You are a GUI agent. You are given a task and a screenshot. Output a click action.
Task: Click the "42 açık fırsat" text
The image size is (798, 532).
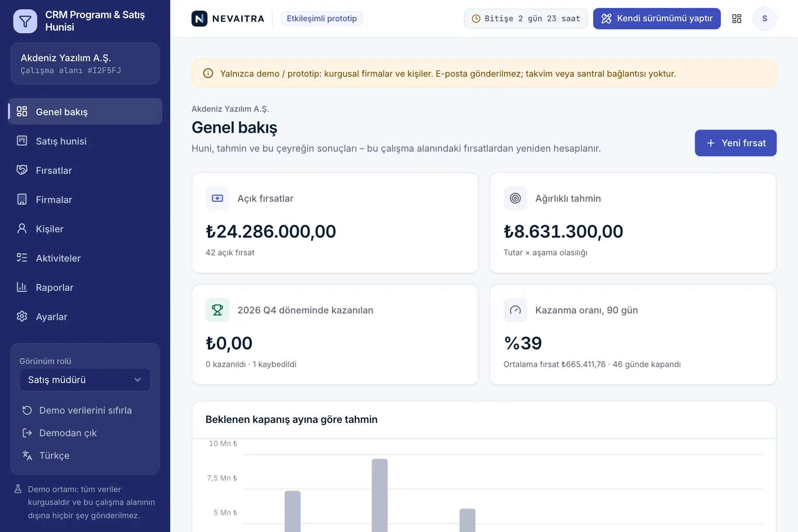click(x=230, y=253)
